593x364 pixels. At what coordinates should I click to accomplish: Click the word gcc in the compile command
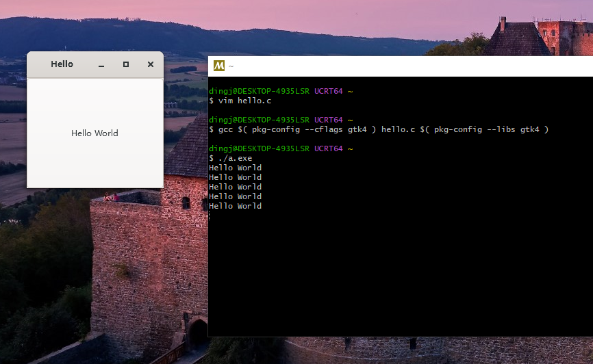(225, 129)
